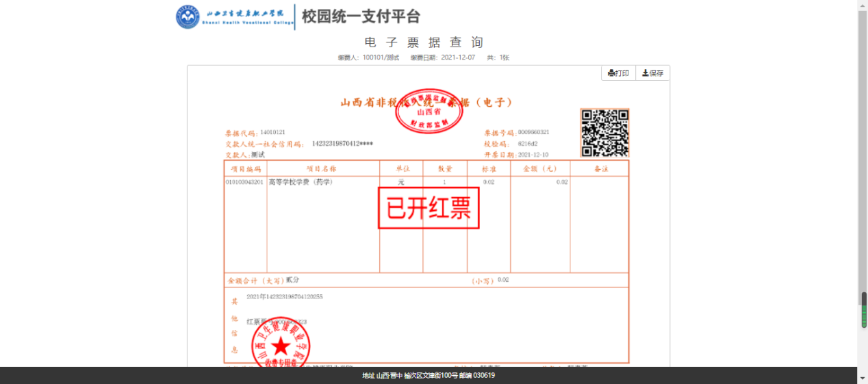The width and height of the screenshot is (868, 384).
Task: Click the QR code on the receipt
Action: pyautogui.click(x=604, y=133)
